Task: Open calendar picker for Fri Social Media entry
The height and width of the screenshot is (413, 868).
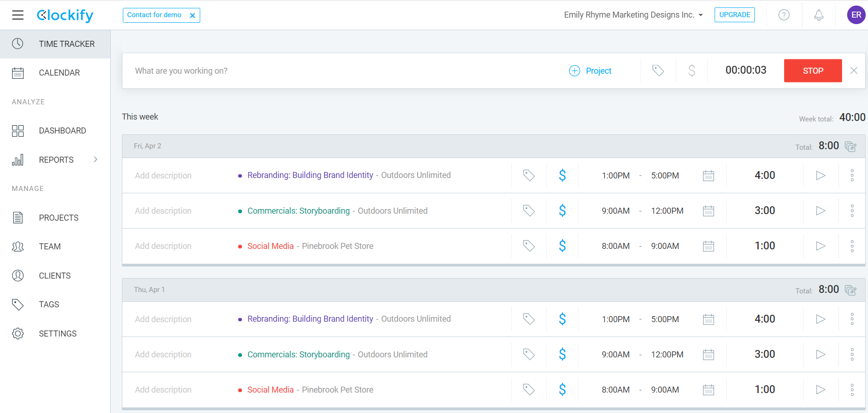Action: click(x=708, y=246)
